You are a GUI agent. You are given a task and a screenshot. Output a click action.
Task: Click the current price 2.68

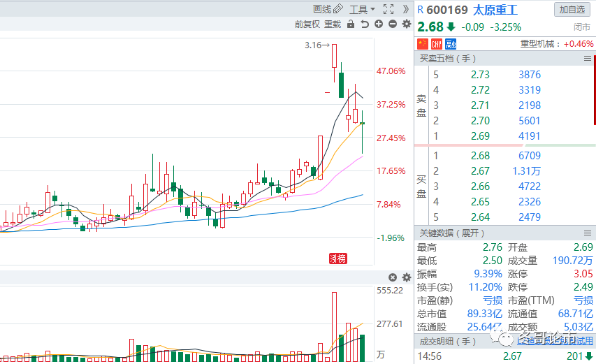tap(430, 27)
